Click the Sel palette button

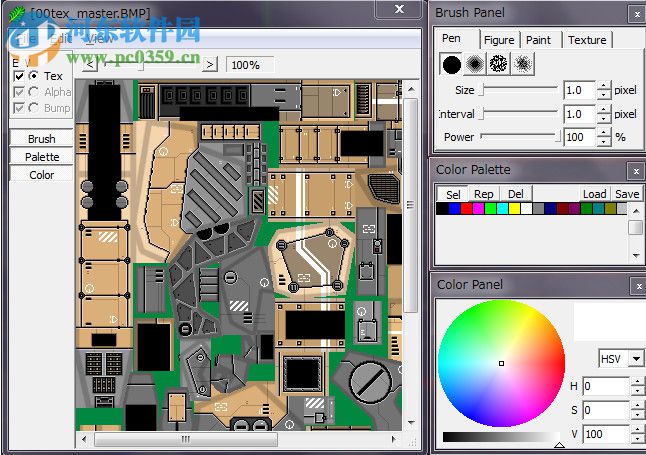[453, 194]
